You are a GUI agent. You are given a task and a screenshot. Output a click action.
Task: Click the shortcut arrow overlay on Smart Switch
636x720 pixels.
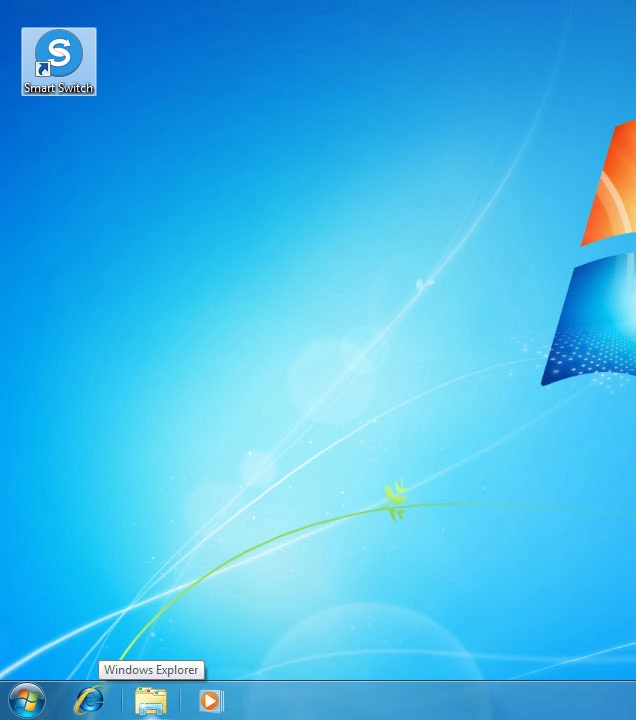(43, 69)
